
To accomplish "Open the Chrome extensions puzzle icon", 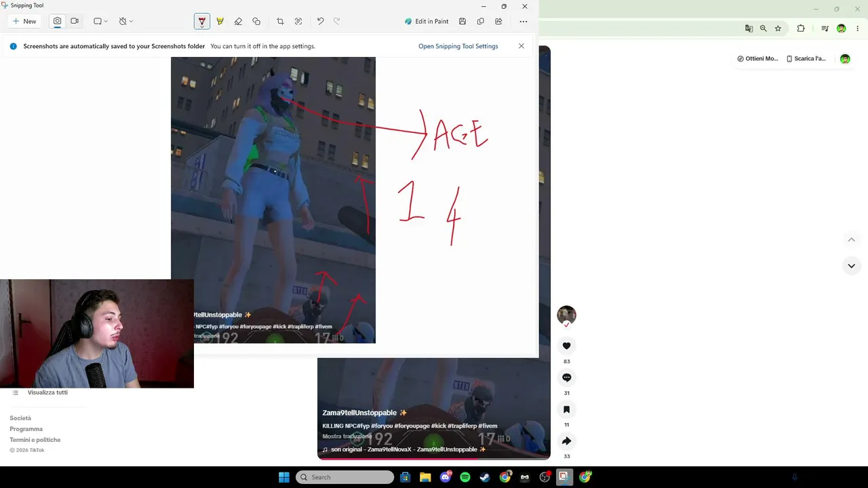I will click(801, 28).
